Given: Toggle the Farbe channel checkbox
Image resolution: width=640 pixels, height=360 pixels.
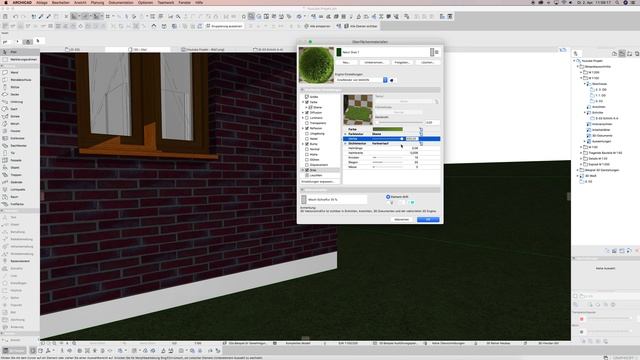Looking at the screenshot, I should 307,102.
